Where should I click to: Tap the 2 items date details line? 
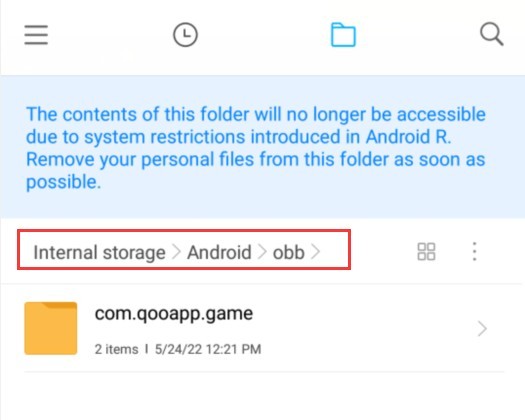pyautogui.click(x=178, y=349)
